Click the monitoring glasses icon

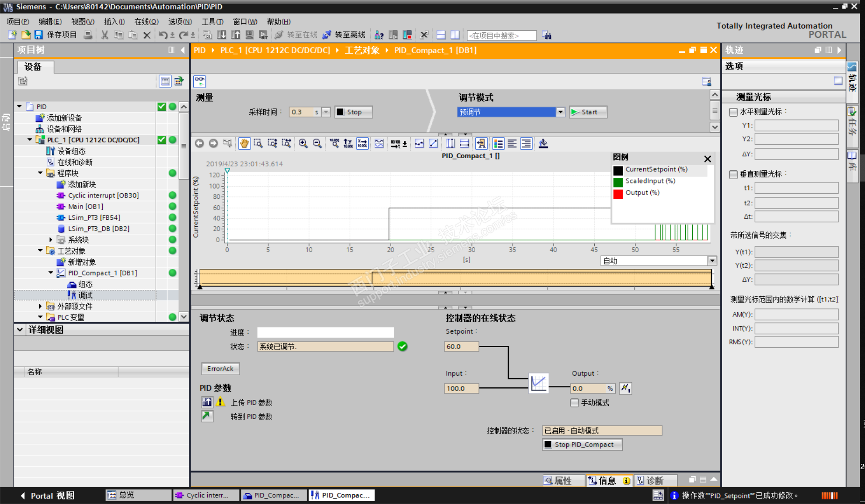[x=200, y=81]
